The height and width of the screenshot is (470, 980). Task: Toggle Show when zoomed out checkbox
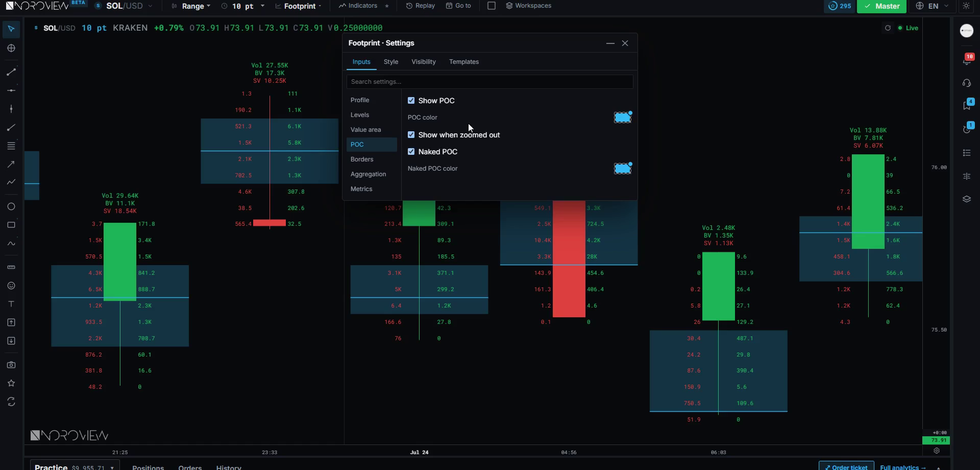tap(411, 135)
